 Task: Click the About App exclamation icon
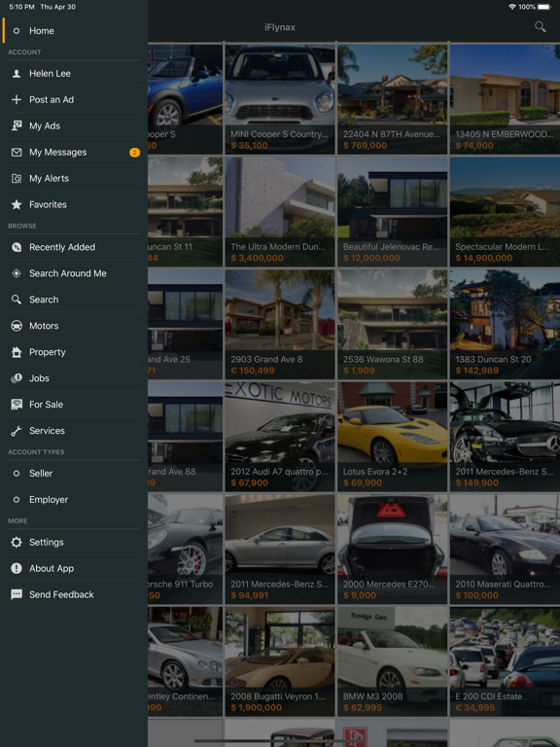[17, 568]
